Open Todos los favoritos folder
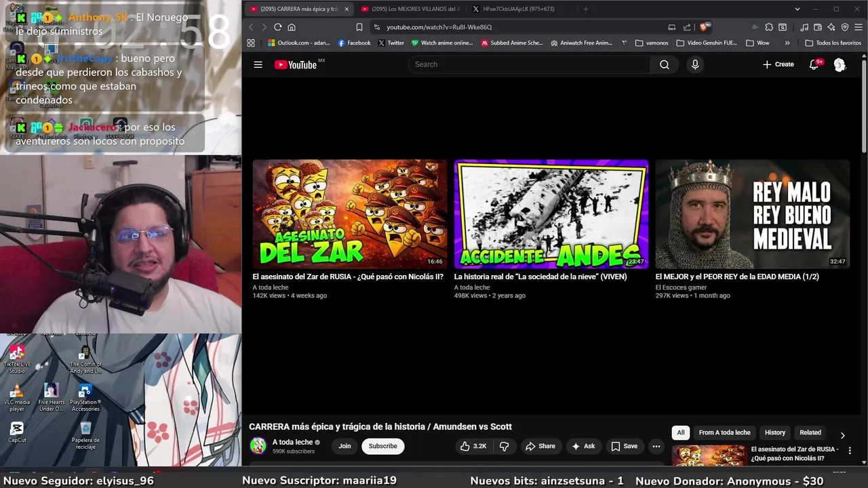868x488 pixels. pos(833,43)
